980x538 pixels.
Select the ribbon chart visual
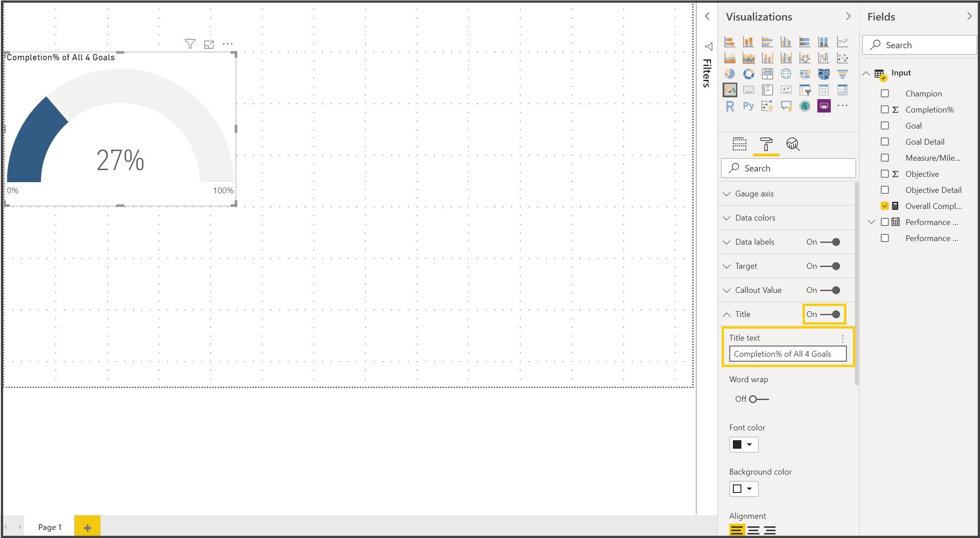click(x=805, y=58)
